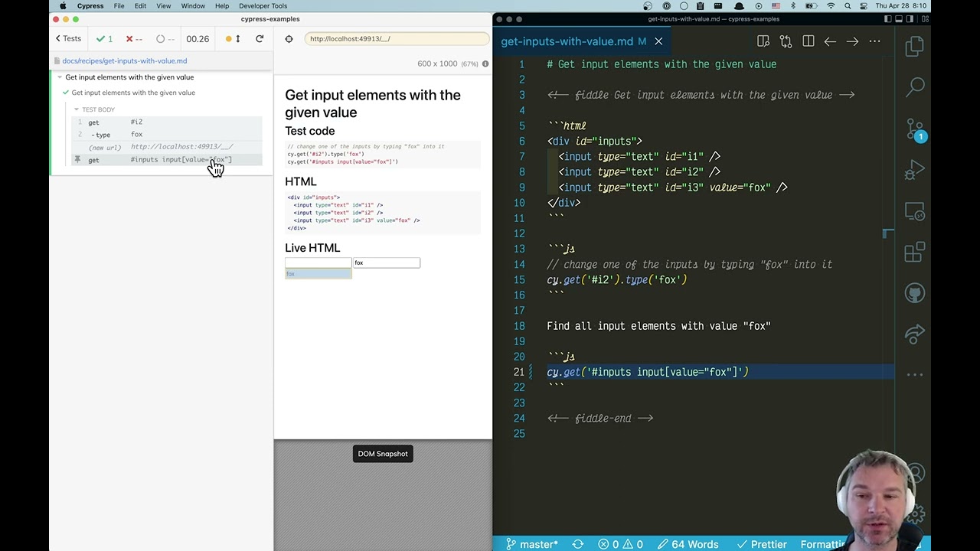Click the 64 Words status bar item
Screen dimensions: 980x551
(688, 544)
